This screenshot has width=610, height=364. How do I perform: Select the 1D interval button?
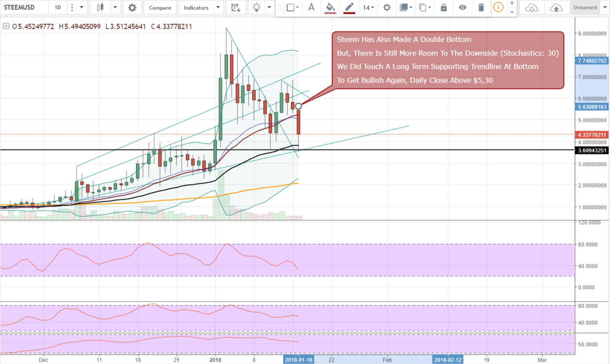(58, 7)
